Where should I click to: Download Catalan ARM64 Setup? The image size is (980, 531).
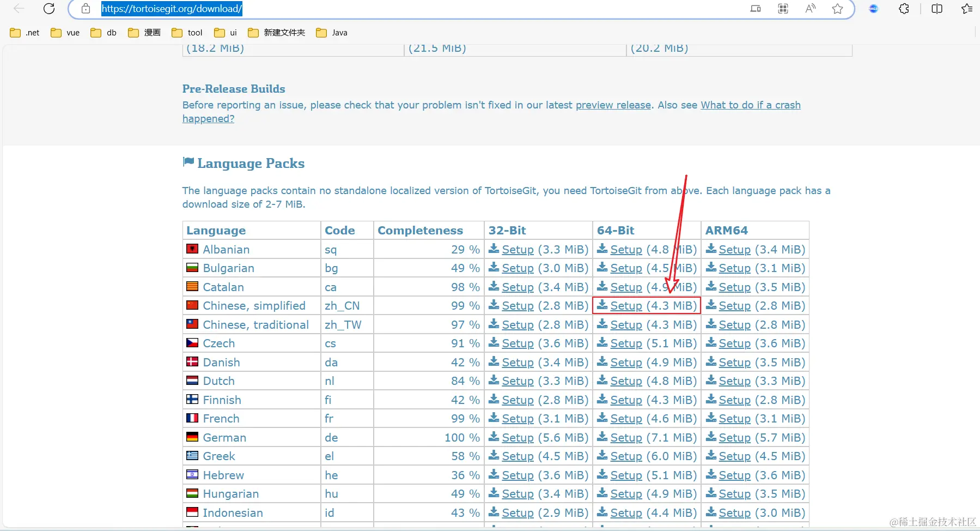735,287
